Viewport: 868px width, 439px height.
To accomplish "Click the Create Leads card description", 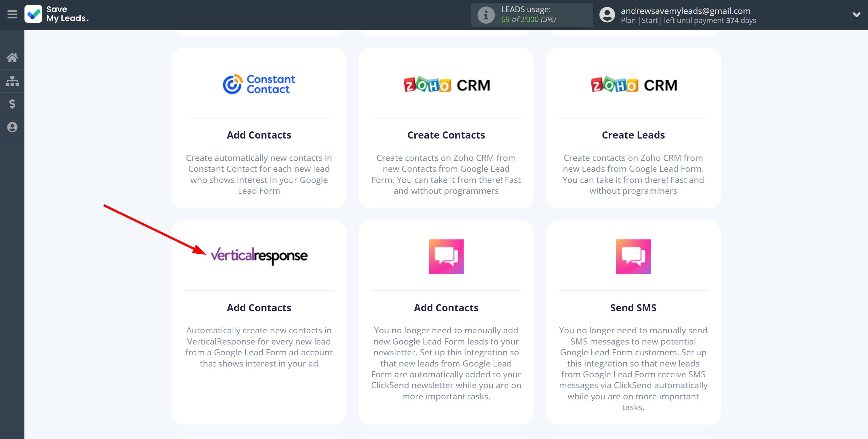I will click(633, 174).
